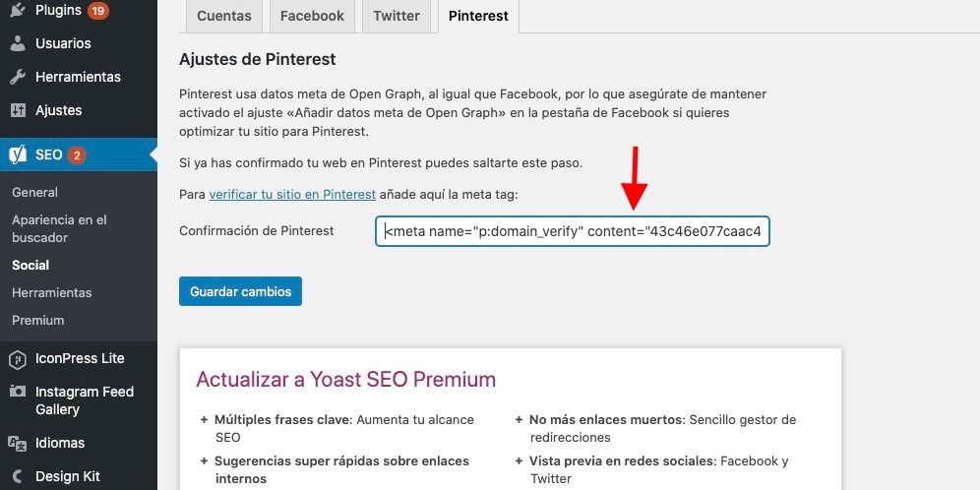Click the Plugins plug icon
Image resolution: width=980 pixels, height=490 pixels.
coord(18,10)
